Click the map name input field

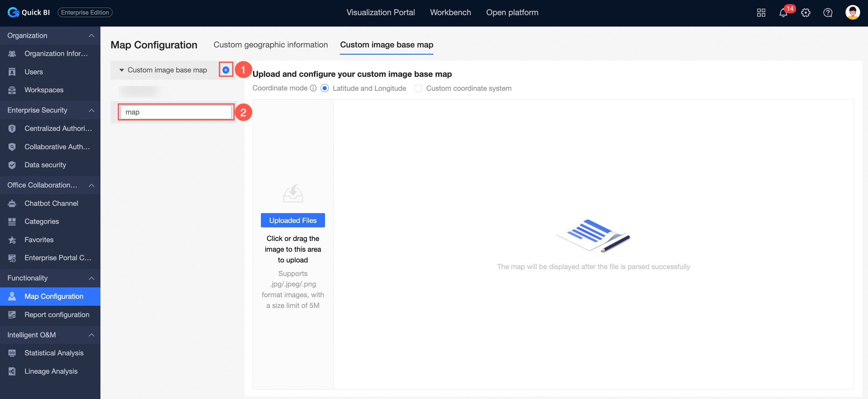pyautogui.click(x=176, y=112)
